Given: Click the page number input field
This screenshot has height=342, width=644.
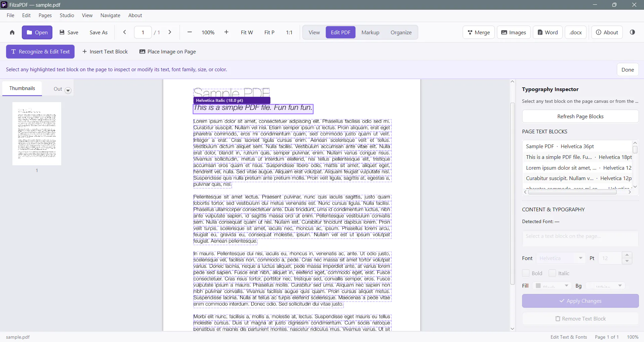Looking at the screenshot, I should tap(143, 32).
